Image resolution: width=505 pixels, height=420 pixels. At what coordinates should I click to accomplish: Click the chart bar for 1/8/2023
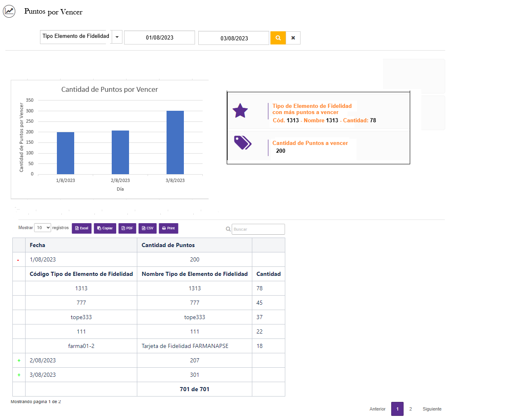coord(66,153)
